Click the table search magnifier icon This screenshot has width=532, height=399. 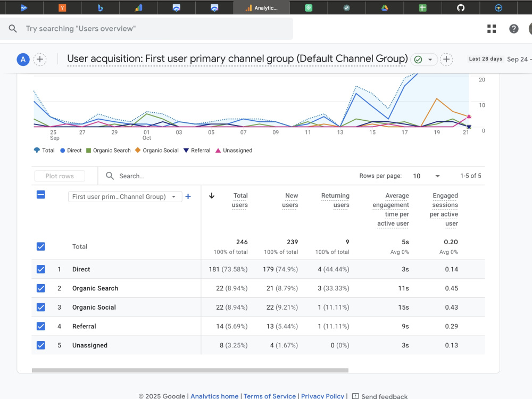tap(110, 176)
